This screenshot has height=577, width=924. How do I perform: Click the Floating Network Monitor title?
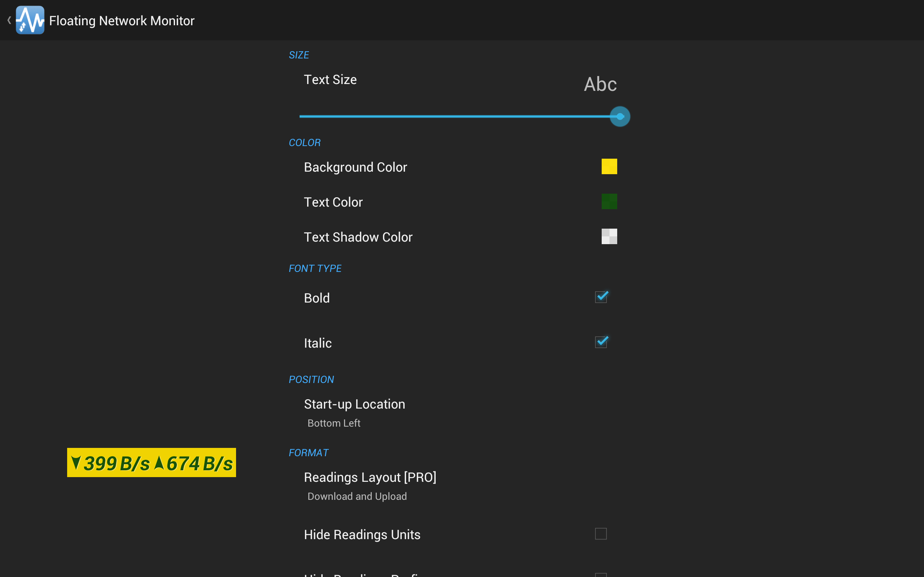tap(122, 21)
